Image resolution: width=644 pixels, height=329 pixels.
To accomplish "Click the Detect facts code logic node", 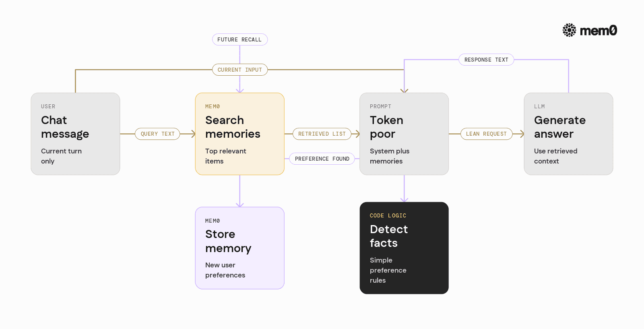I will click(x=404, y=248).
